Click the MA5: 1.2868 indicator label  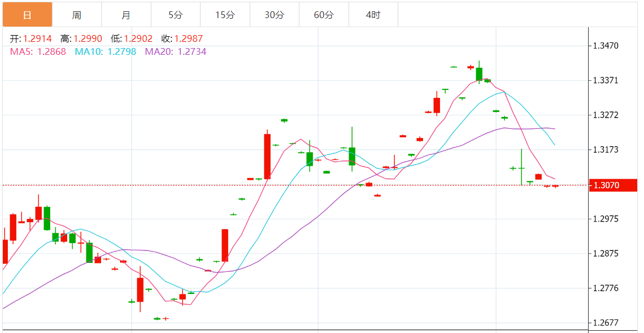click(x=38, y=52)
